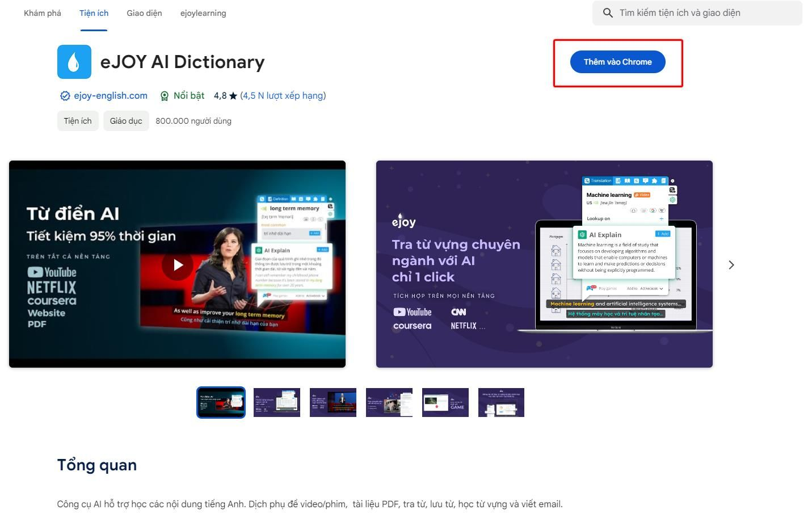The height and width of the screenshot is (514, 812).
Task: Select the Tiện ích tab
Action: point(94,13)
